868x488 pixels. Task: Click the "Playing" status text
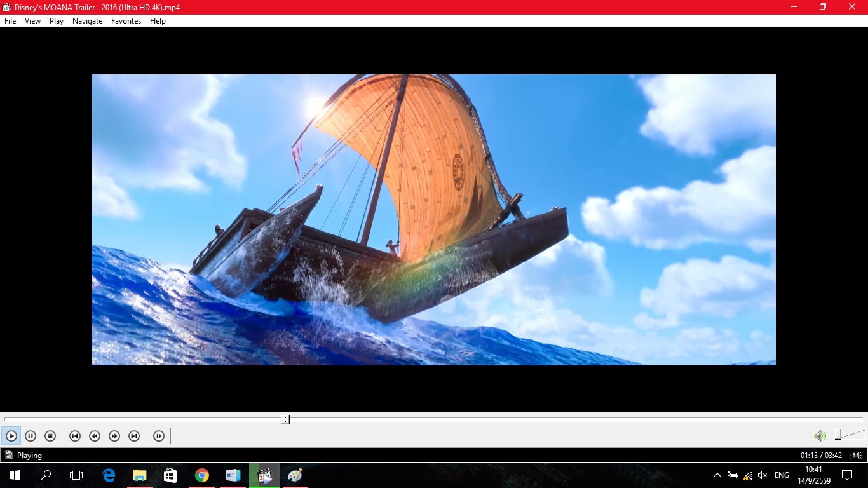29,456
